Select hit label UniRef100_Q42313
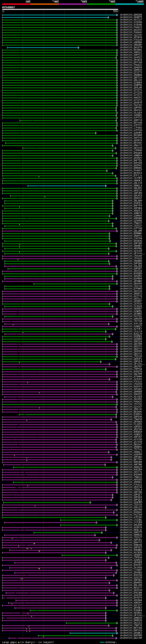Image resolution: width=146 pixels, height=644 pixels. click(x=131, y=623)
